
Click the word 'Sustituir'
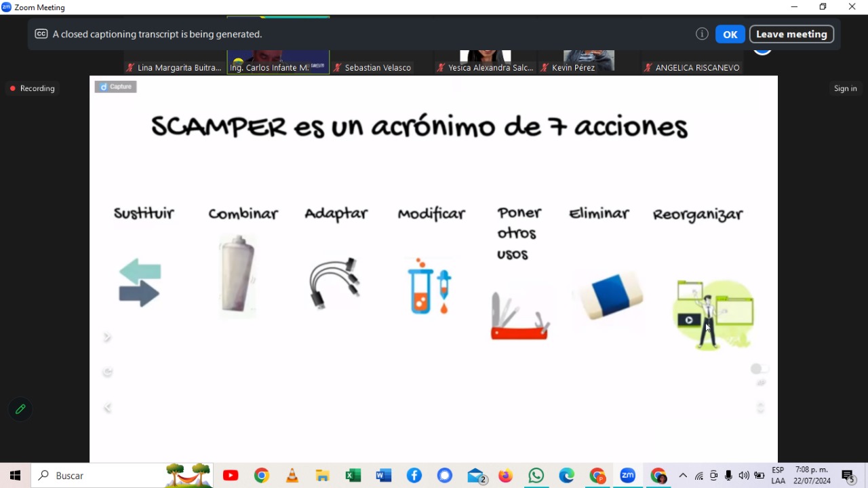pos(144,214)
